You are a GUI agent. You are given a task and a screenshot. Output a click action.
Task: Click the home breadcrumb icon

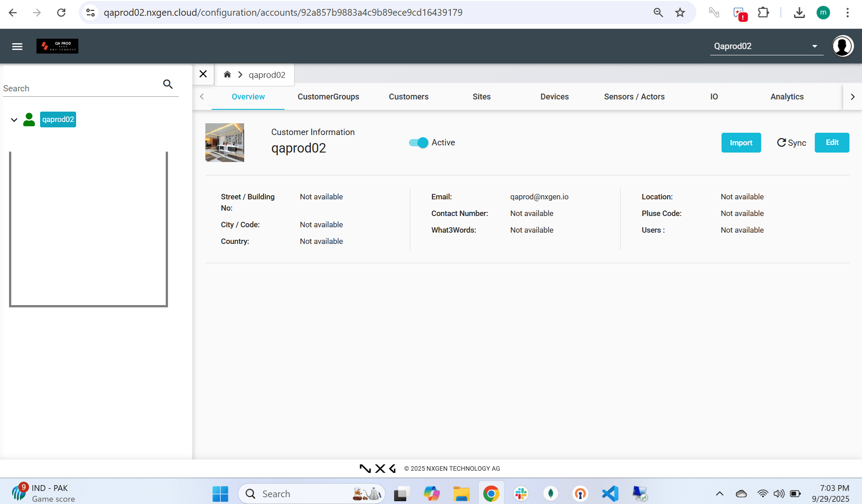[227, 74]
